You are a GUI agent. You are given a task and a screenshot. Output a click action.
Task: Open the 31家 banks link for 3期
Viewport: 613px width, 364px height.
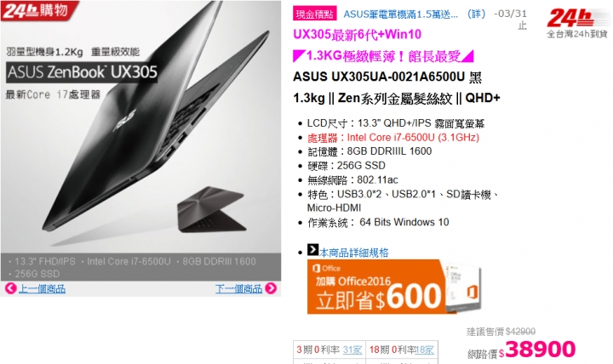pos(352,350)
